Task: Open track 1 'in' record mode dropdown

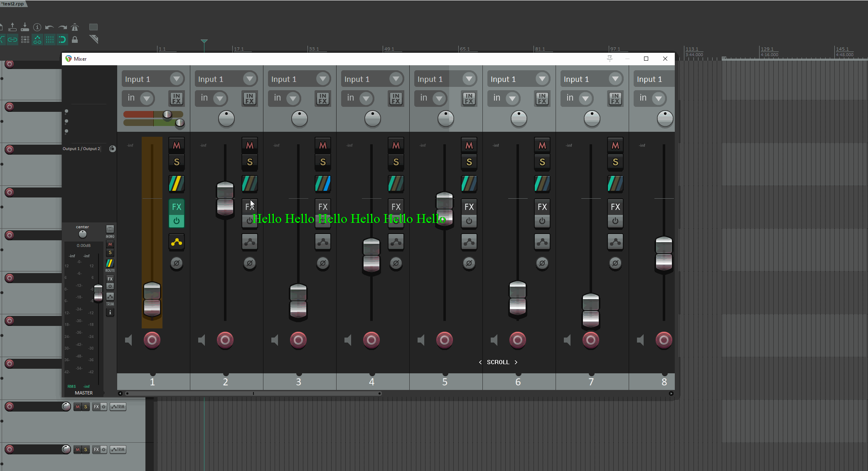Action: point(139,99)
